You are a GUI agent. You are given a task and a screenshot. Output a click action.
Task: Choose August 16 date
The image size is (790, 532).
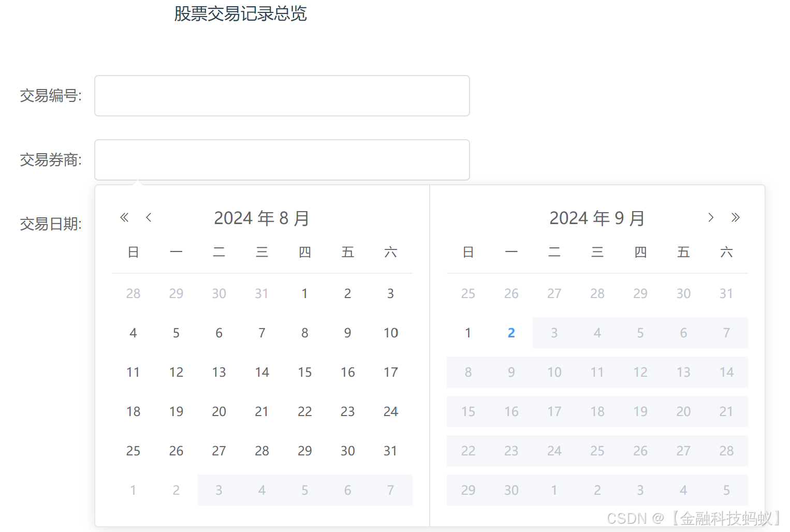pyautogui.click(x=348, y=372)
